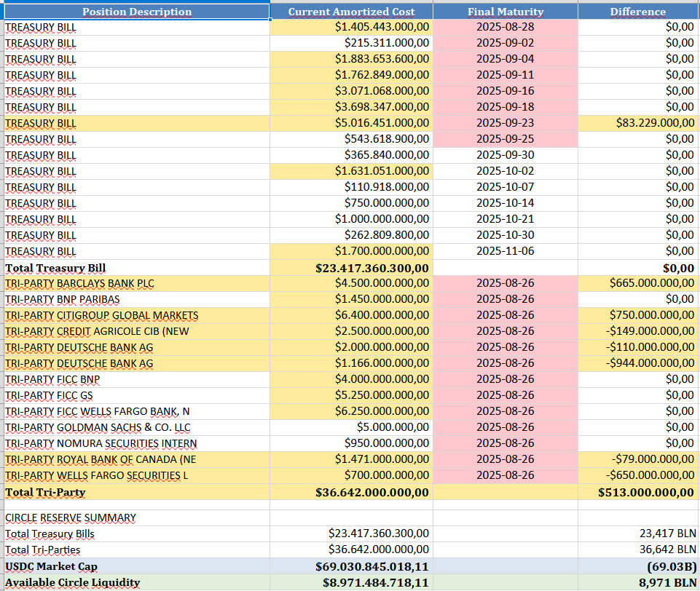The image size is (700, 591).
Task: Click the cell with $110.918.000,00
Action: (x=351, y=188)
